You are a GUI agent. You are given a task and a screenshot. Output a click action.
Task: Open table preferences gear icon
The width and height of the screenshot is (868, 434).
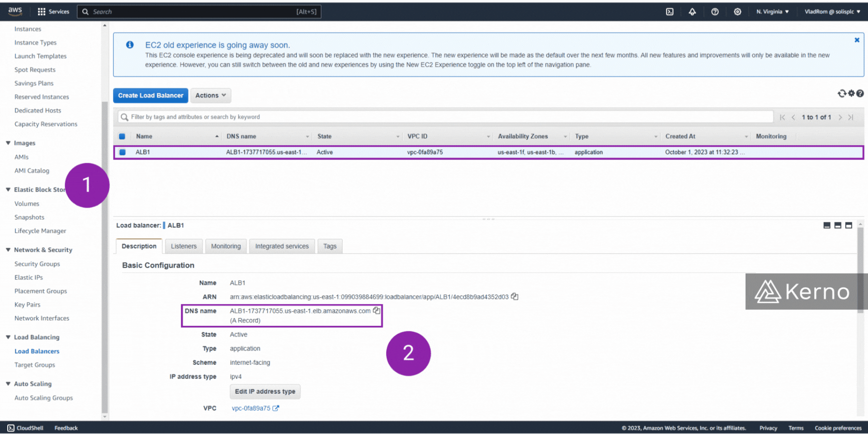[x=851, y=94]
